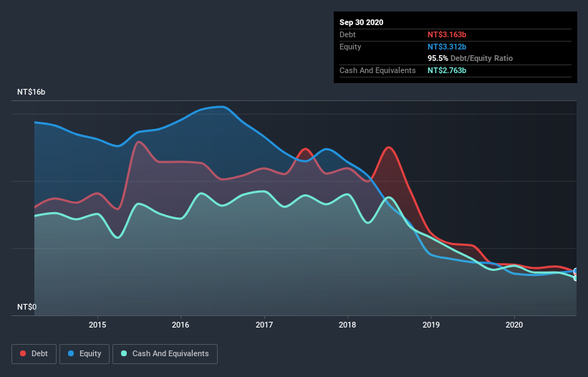
Task: Click the teal Cash endpoint marker
Action: (x=576, y=278)
